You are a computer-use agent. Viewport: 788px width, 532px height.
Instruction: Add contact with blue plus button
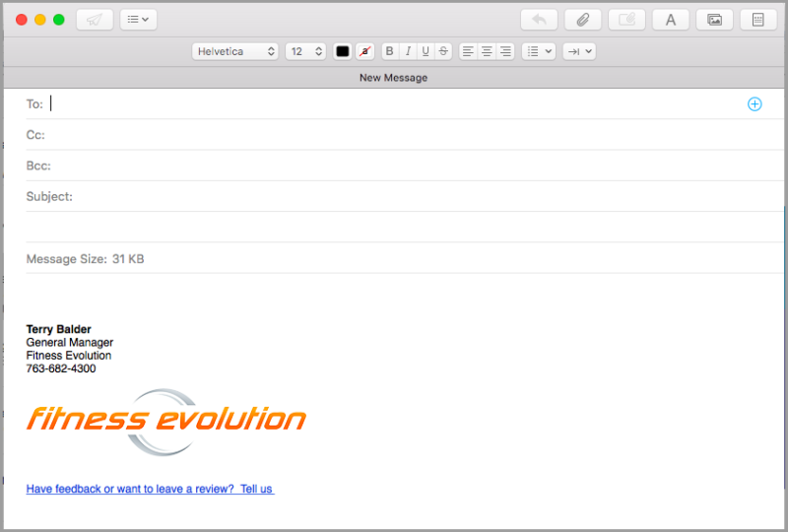coord(755,104)
